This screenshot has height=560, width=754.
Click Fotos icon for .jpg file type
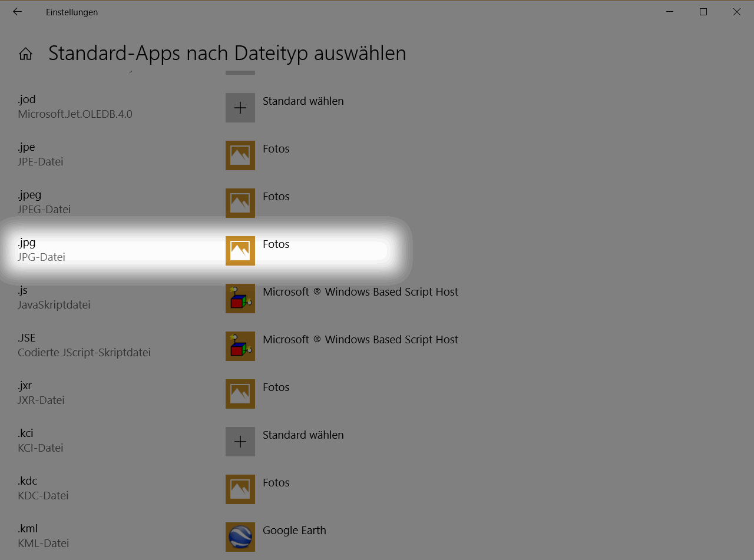pyautogui.click(x=240, y=251)
